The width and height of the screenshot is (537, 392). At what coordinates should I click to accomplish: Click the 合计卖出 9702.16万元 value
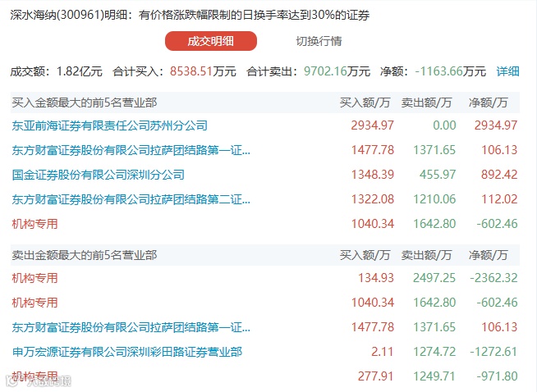(x=337, y=71)
